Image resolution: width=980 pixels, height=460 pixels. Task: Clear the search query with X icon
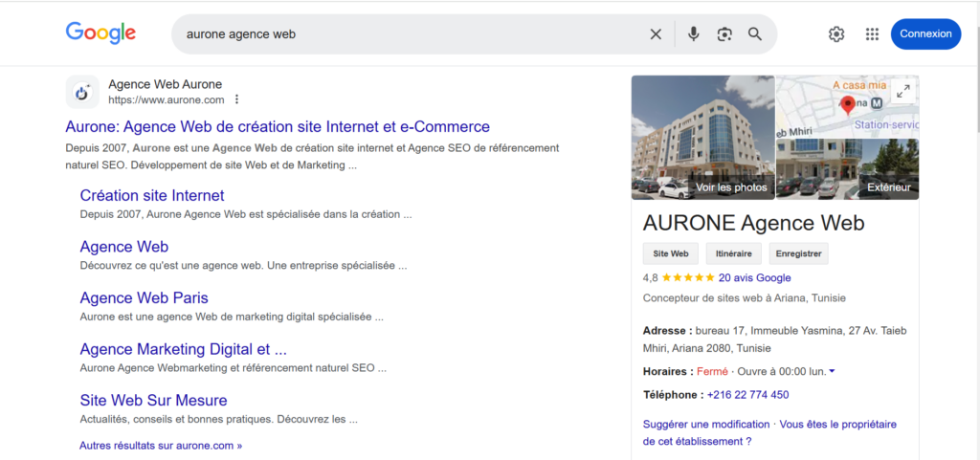(656, 34)
